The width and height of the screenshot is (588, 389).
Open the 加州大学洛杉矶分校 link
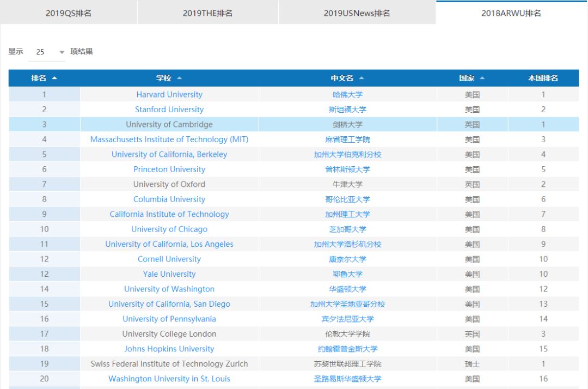347,244
